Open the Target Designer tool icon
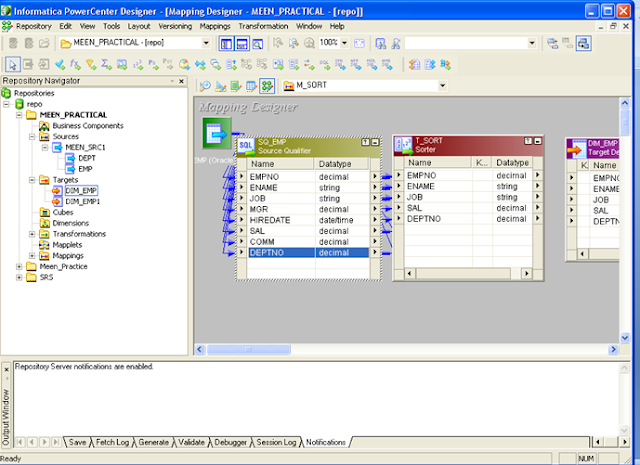The height and width of the screenshot is (465, 640). (x=220, y=86)
